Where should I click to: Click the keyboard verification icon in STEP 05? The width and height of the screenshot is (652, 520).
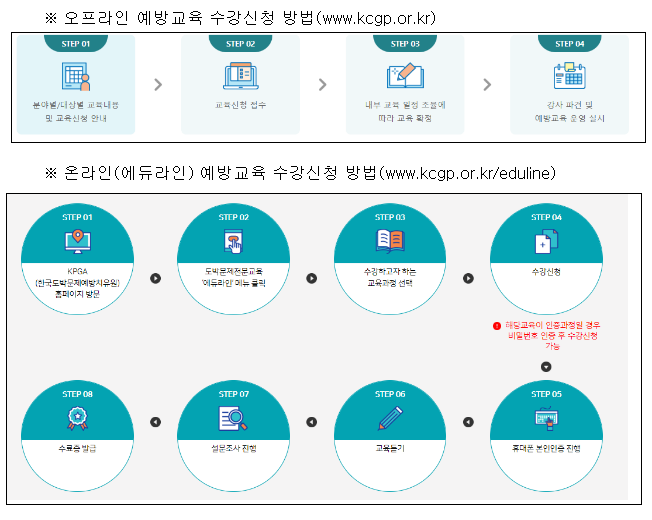point(546,419)
